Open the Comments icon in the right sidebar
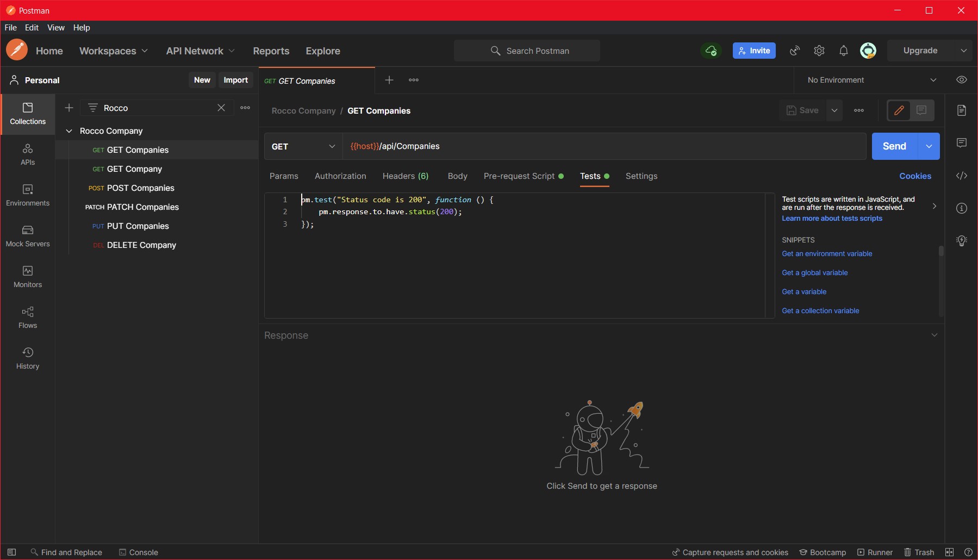 click(962, 143)
